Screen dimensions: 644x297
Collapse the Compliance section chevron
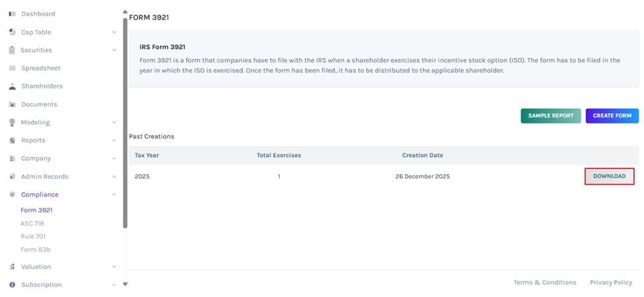114,195
